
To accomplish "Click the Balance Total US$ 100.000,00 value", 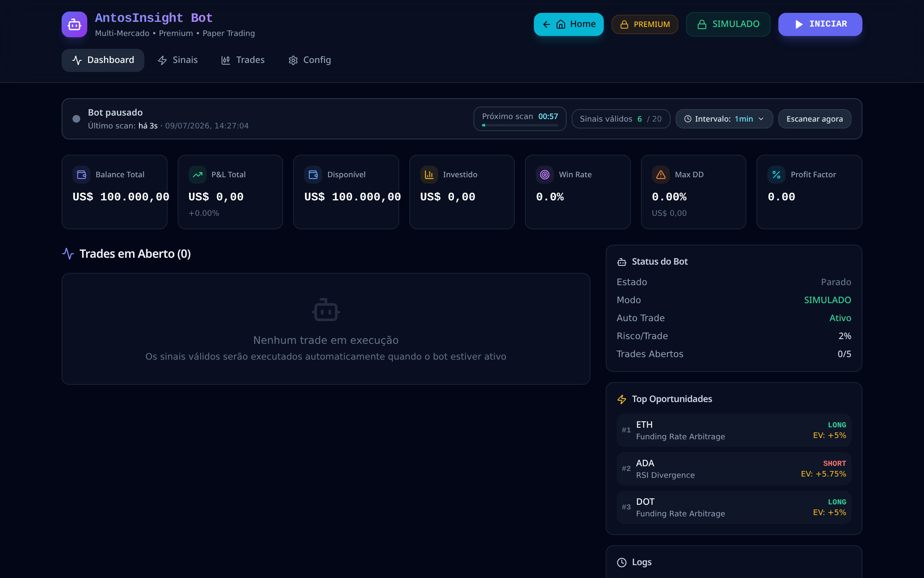I will 121,197.
